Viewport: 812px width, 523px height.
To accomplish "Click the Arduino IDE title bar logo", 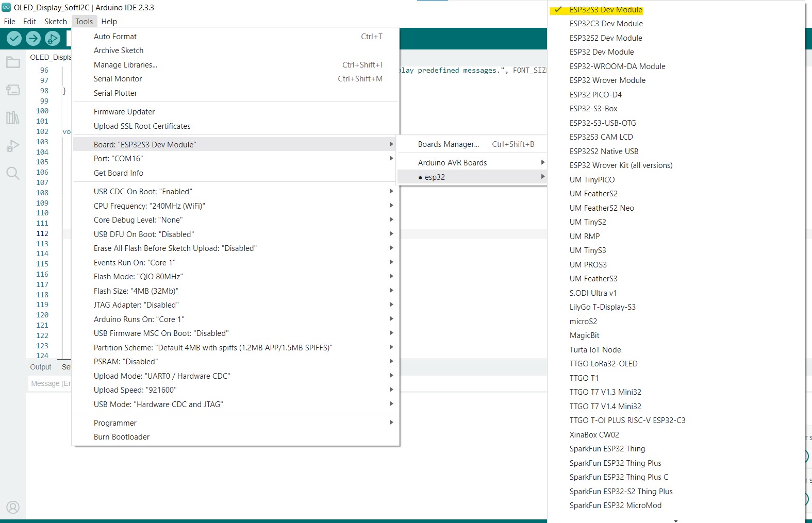I will [x=6, y=7].
